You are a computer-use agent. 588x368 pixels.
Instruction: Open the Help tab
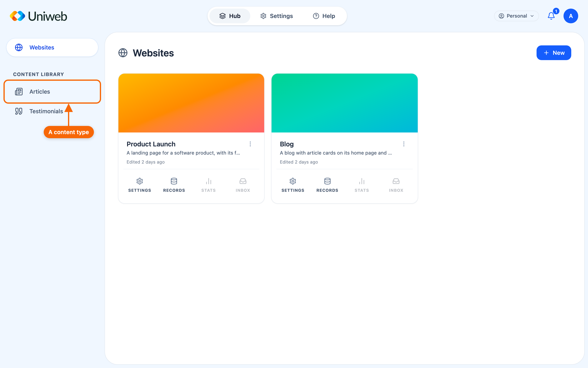click(324, 16)
